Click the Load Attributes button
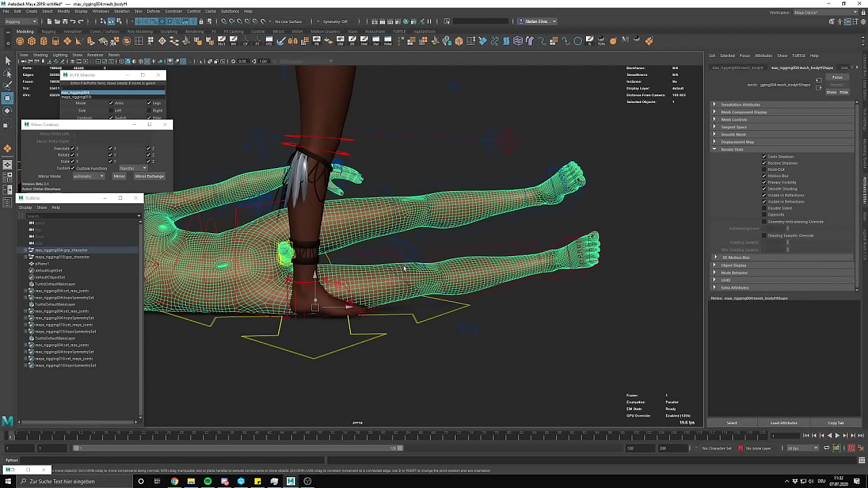868x488 pixels. click(783, 423)
